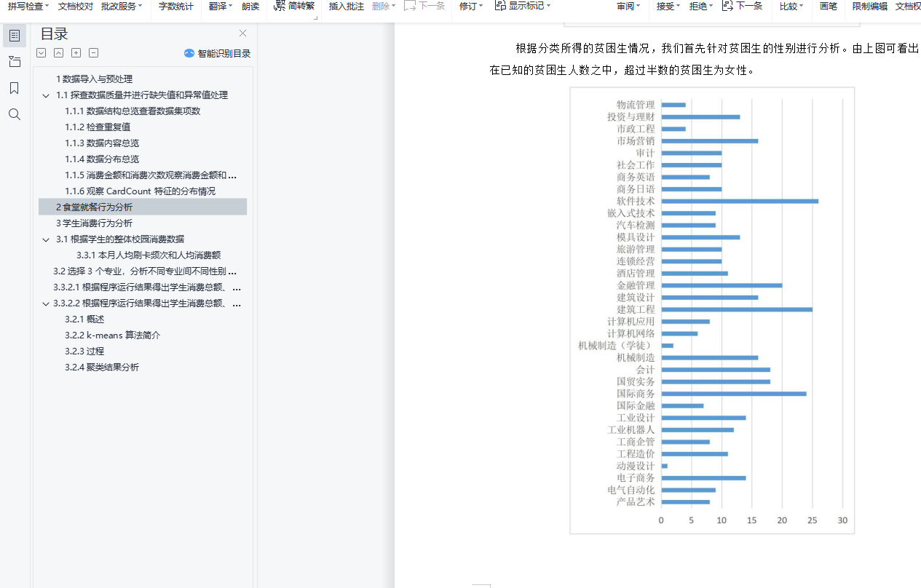Open the 修订 dropdown
Screen dimensions: 921x588
click(471, 6)
